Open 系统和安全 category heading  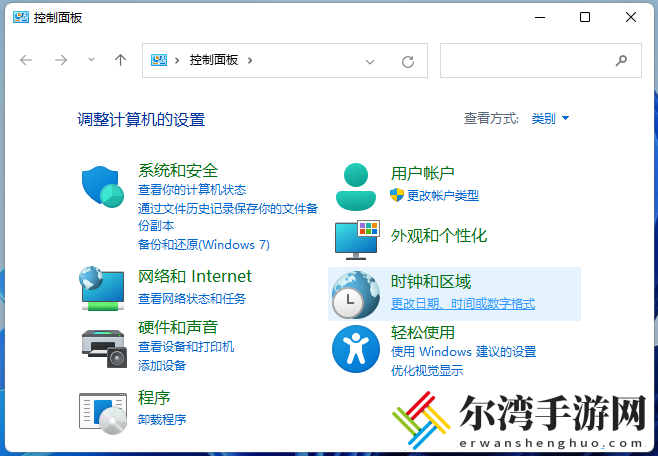click(178, 170)
